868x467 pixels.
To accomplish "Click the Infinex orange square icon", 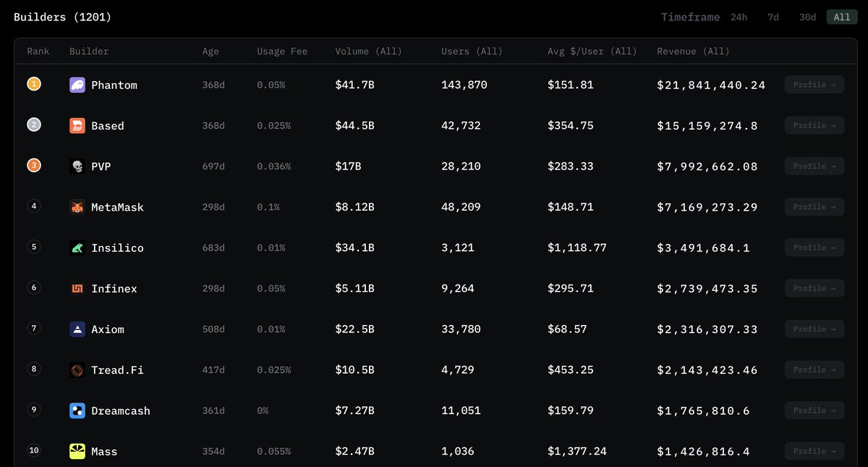I will tap(77, 288).
